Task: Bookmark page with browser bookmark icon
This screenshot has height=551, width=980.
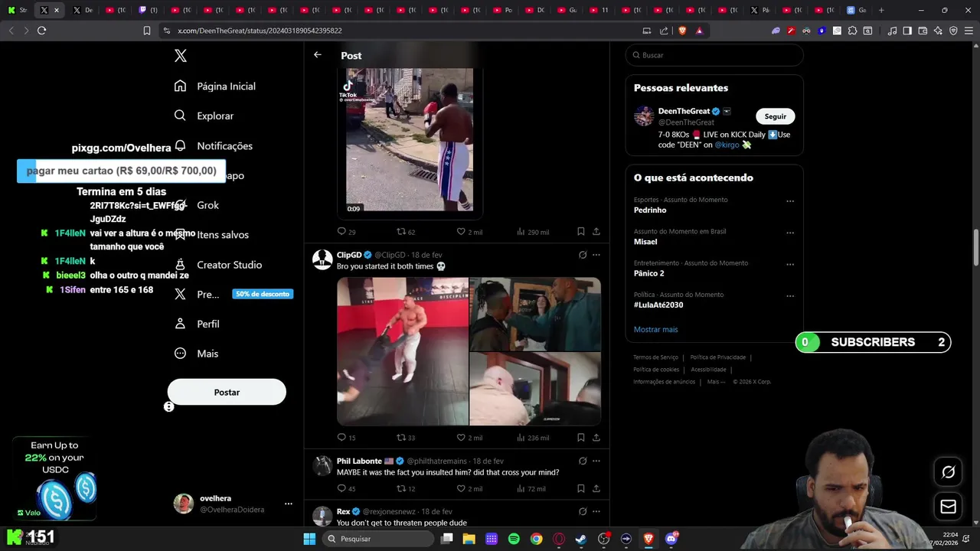Action: click(146, 31)
